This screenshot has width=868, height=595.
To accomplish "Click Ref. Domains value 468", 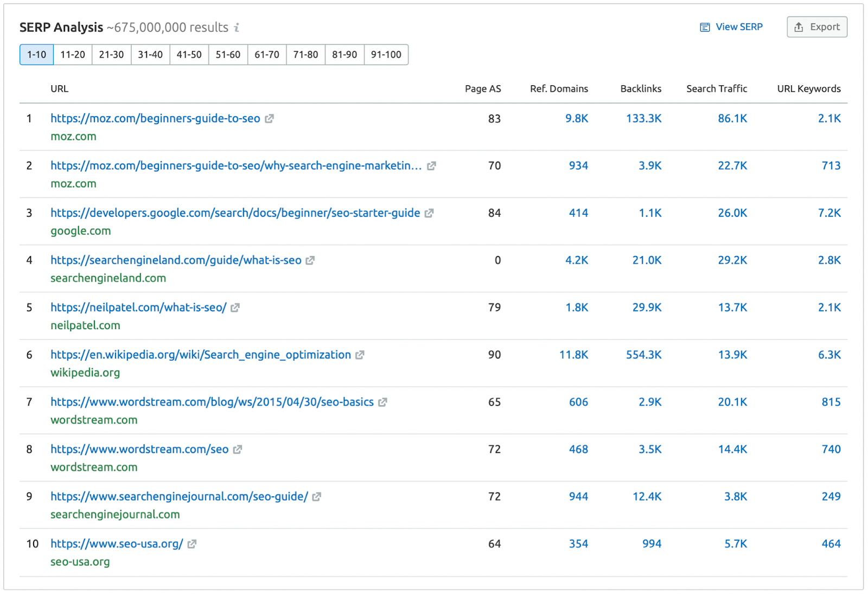I will (578, 449).
